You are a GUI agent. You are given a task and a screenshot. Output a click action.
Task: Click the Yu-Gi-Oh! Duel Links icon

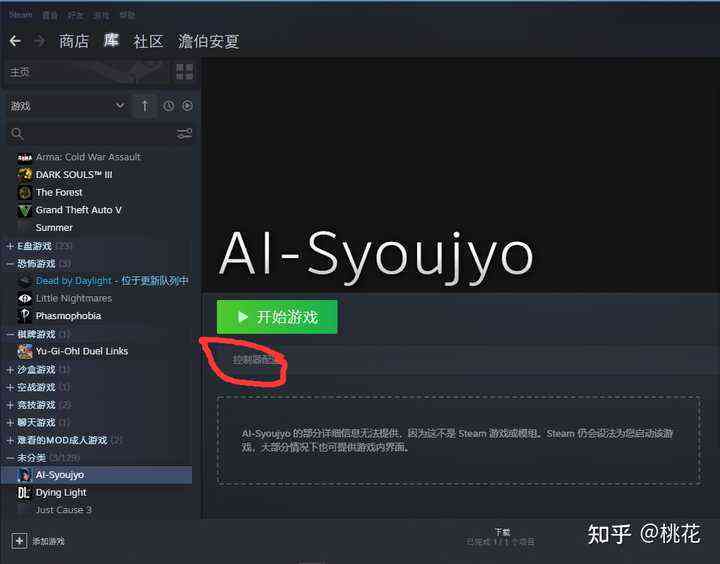coord(25,351)
